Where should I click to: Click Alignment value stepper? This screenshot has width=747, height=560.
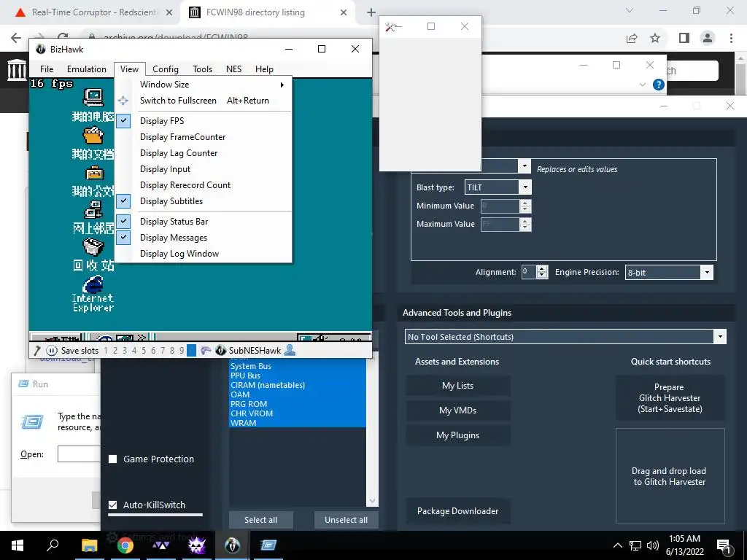coord(542,272)
